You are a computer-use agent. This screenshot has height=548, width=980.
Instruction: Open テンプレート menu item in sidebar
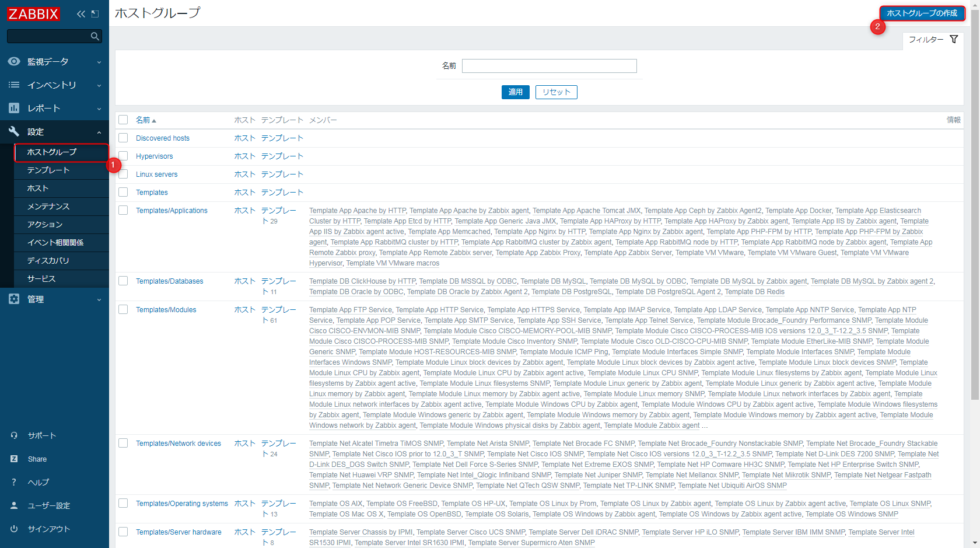61,170
